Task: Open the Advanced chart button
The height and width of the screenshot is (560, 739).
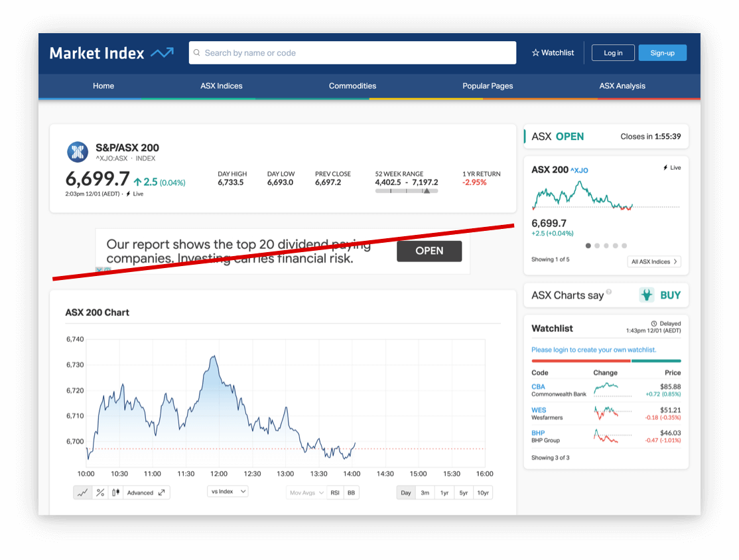Action: (146, 492)
